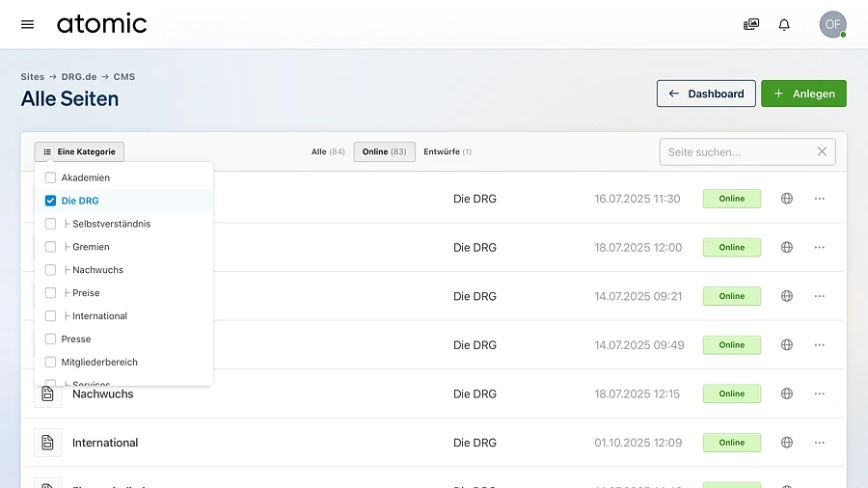Focus the Seite suchen search field
Viewport: 868px width, 488px height.
[x=735, y=151]
